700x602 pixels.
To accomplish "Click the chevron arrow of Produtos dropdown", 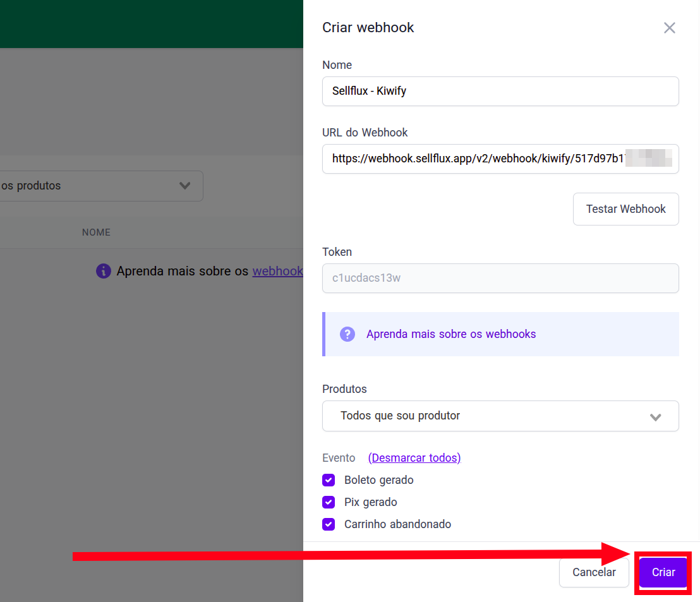I will tap(655, 418).
